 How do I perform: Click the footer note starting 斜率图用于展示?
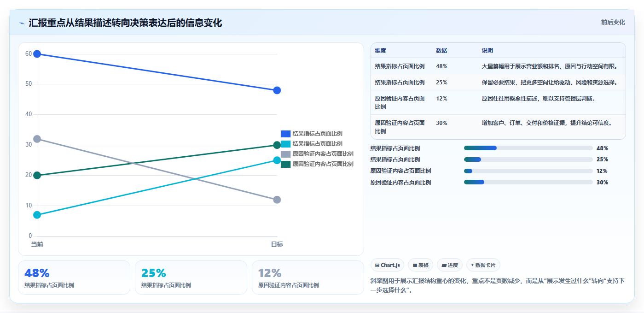coord(498,285)
